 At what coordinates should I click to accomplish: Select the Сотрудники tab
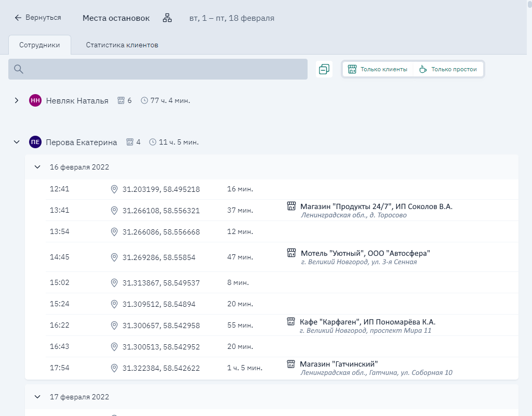click(39, 45)
